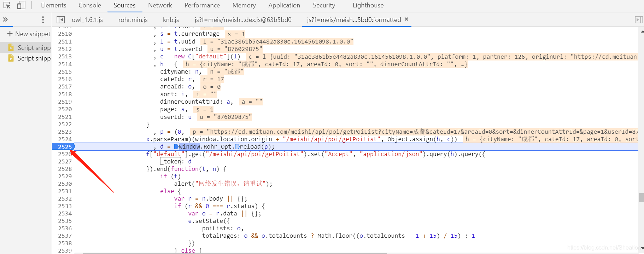Set breakpoint on line number 2523
644x254 pixels.
[x=65, y=132]
